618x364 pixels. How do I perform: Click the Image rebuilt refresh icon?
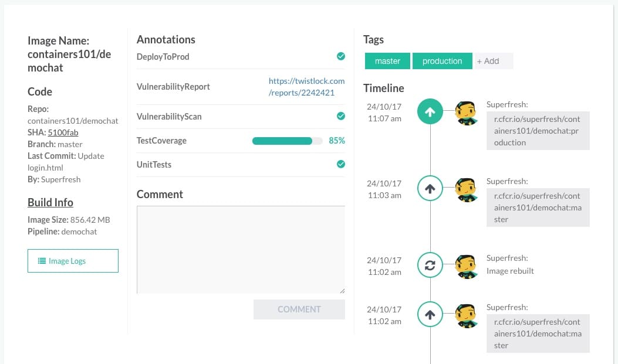click(430, 265)
